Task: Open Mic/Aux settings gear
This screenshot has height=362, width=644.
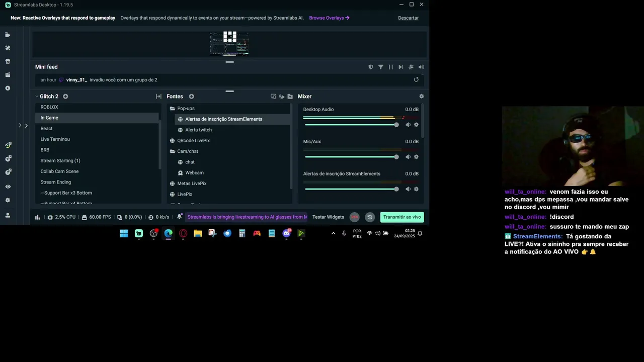Action: [x=416, y=157]
